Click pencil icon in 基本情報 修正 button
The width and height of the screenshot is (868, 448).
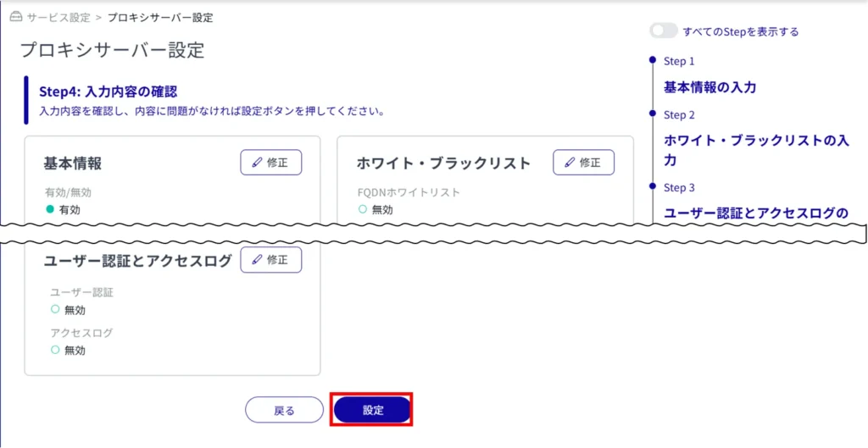click(x=257, y=163)
